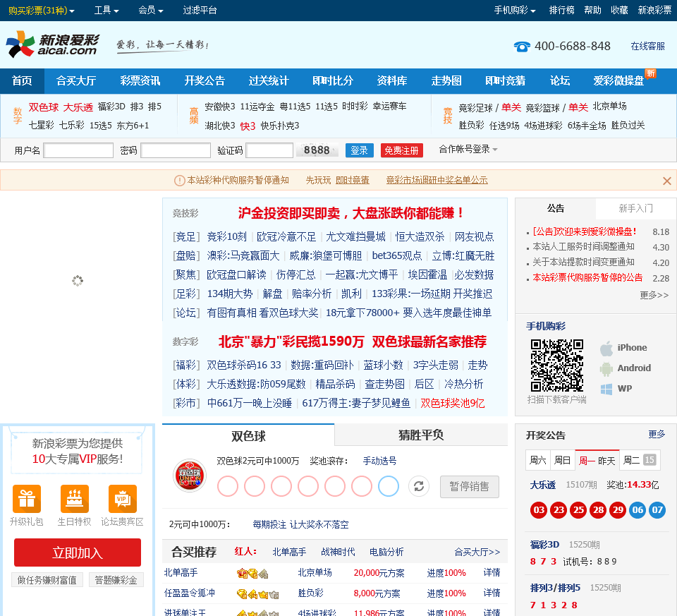The image size is (677, 616).
Task: Click the 新 badge on 爱彩微操盘
Action: 651,73
